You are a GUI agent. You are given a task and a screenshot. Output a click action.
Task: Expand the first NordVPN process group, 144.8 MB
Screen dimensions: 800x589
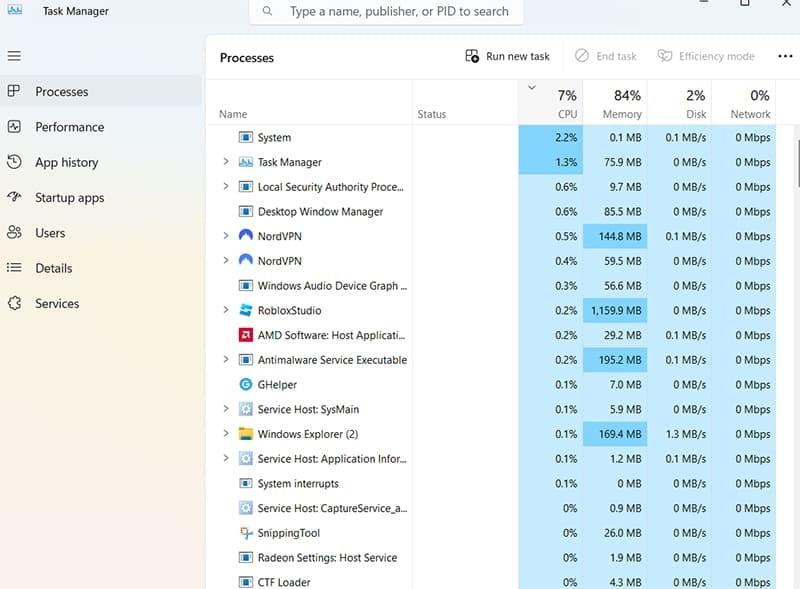coord(226,235)
